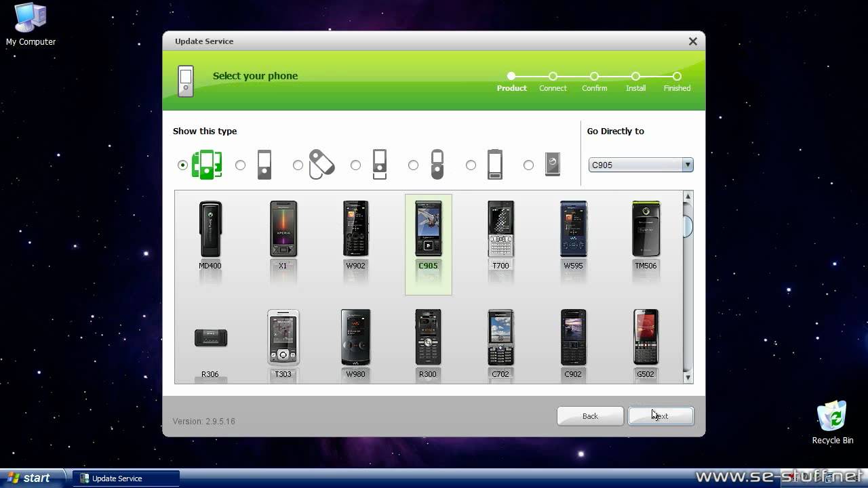Image resolution: width=868 pixels, height=488 pixels.
Task: Select the all phone types radio button
Action: 182,165
